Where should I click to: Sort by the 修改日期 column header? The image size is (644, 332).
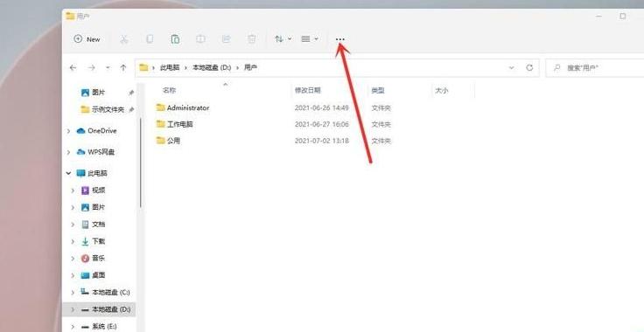[x=308, y=90]
